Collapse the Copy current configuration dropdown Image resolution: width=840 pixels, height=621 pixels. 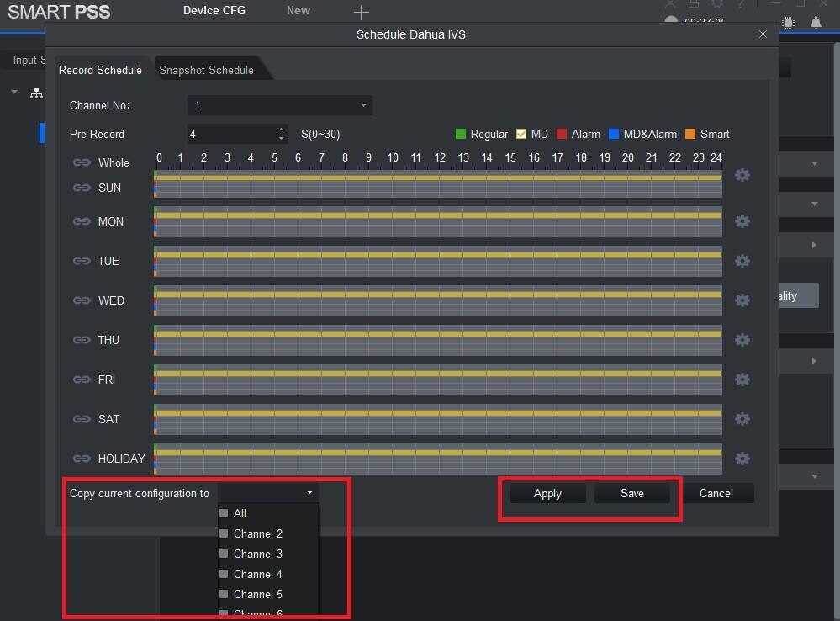tap(309, 493)
